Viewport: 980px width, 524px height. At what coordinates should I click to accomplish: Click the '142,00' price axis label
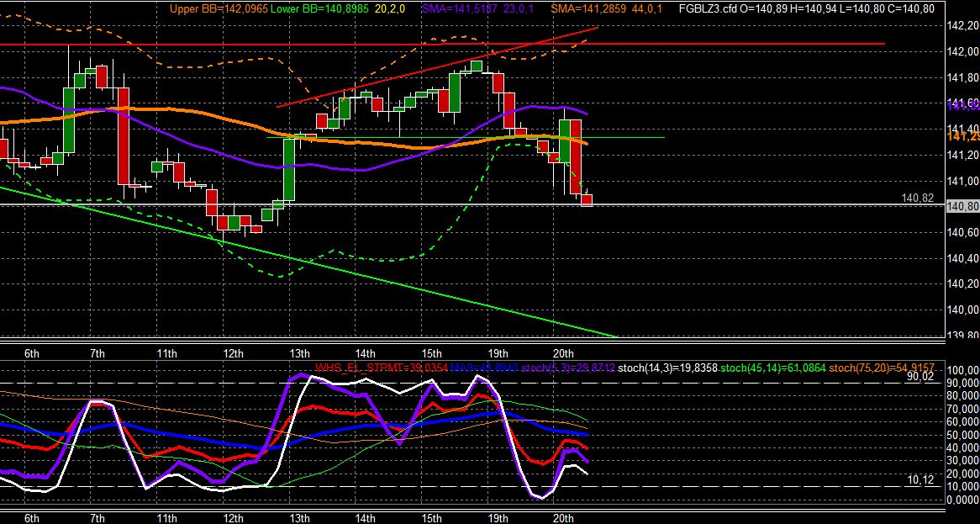963,52
